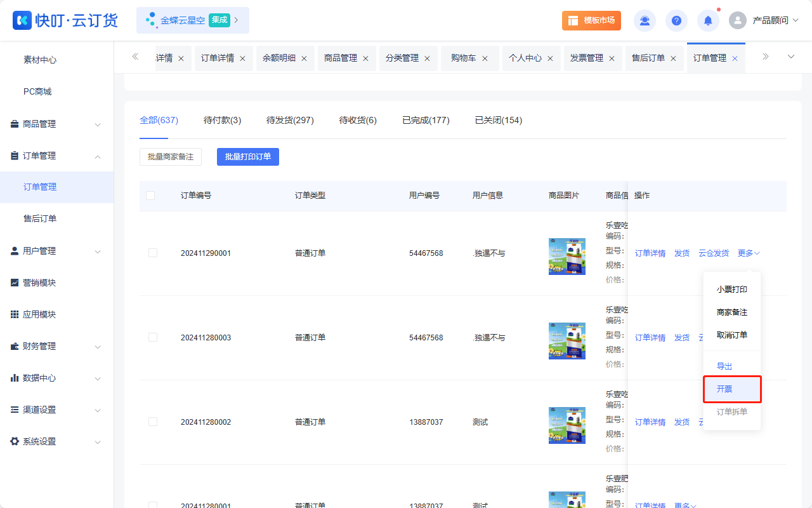Click 云仓发货 for order 202411290001
This screenshot has height=508, width=812.
[714, 253]
